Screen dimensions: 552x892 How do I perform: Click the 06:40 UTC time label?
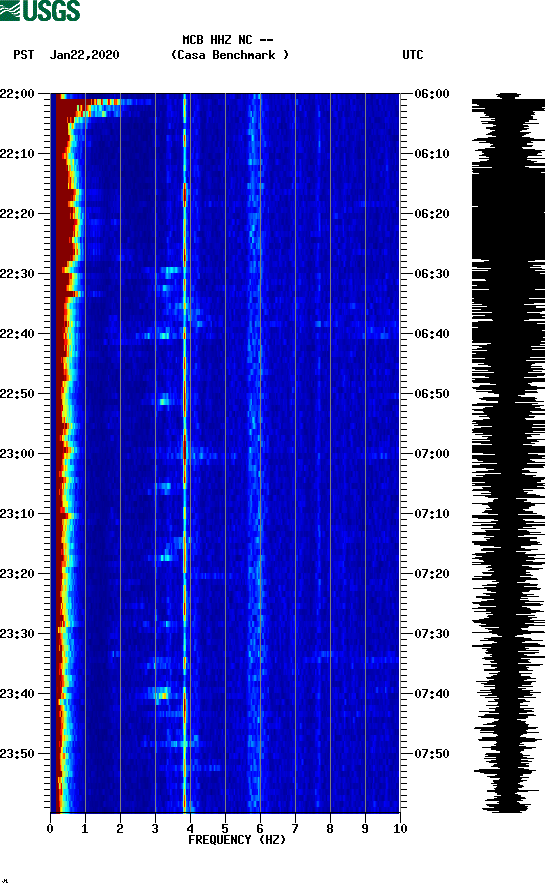(x=432, y=334)
